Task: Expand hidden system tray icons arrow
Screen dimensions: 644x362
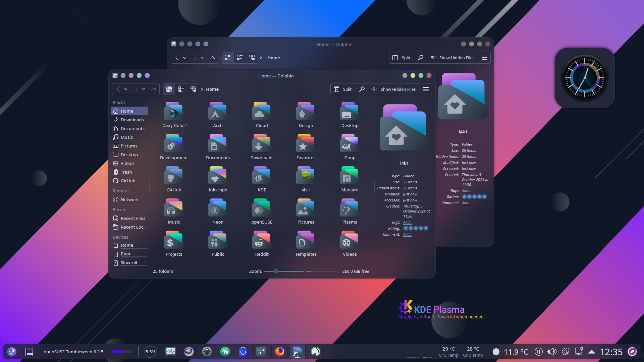Action: 592,352
